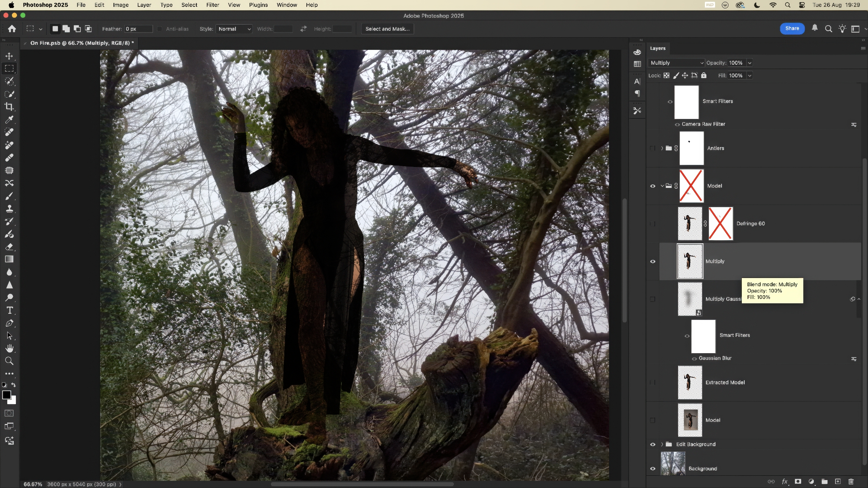Open the Filter menu

coord(212,5)
